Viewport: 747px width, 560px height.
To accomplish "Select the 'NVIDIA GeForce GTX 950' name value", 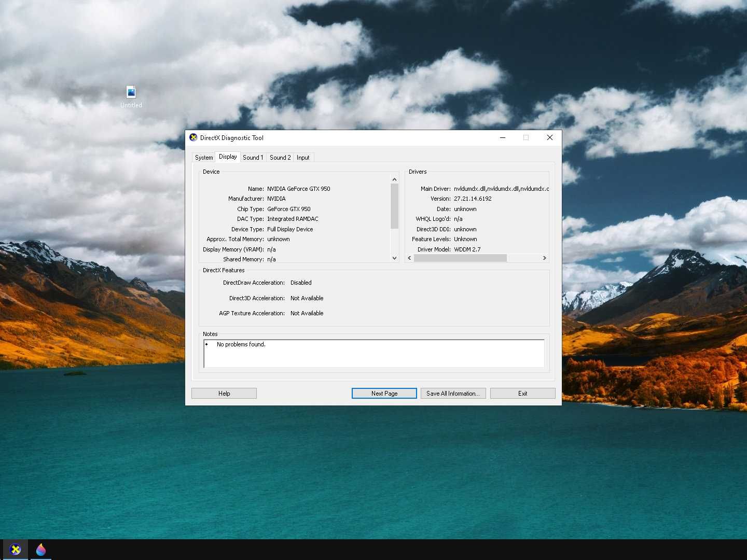I will pyautogui.click(x=298, y=189).
